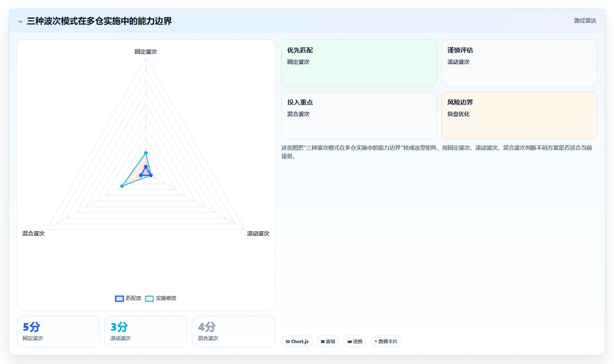Screen dimensions: 614x364
Task: Click the 滚动波次 text in 谨慎评估 card
Action: pyautogui.click(x=459, y=62)
